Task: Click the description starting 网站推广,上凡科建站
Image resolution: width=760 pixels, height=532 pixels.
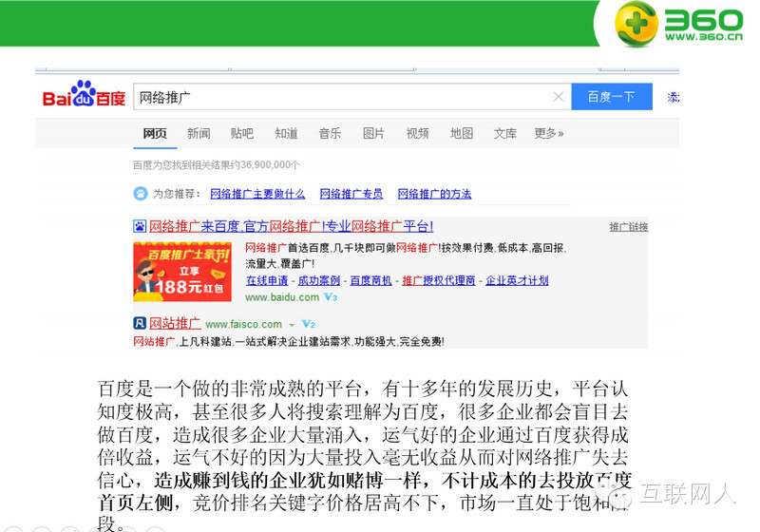Action: (x=289, y=342)
